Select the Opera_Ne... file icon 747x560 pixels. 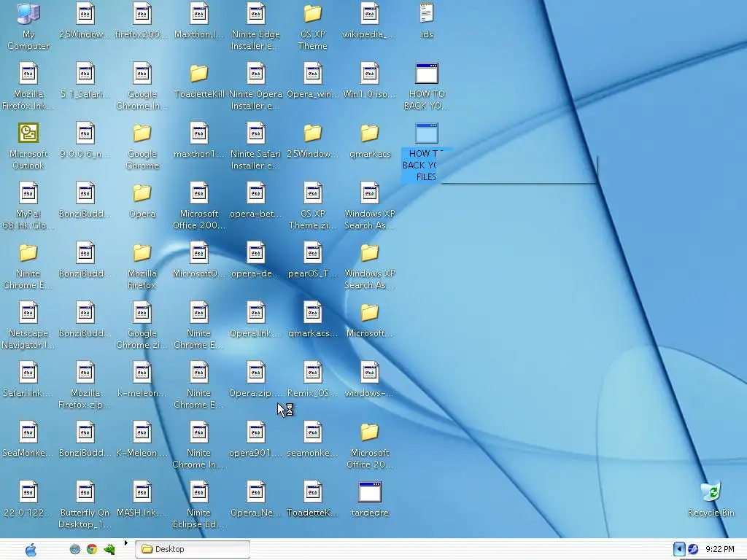point(256,492)
